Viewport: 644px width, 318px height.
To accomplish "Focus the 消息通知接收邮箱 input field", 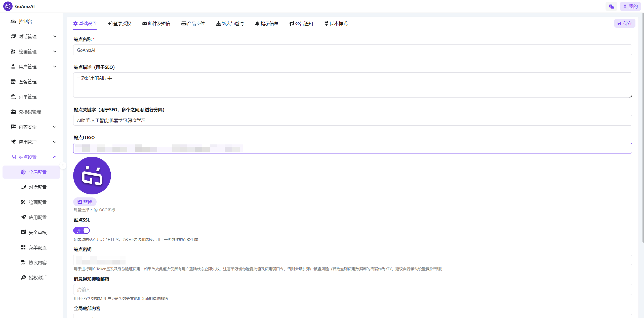I will click(352, 289).
